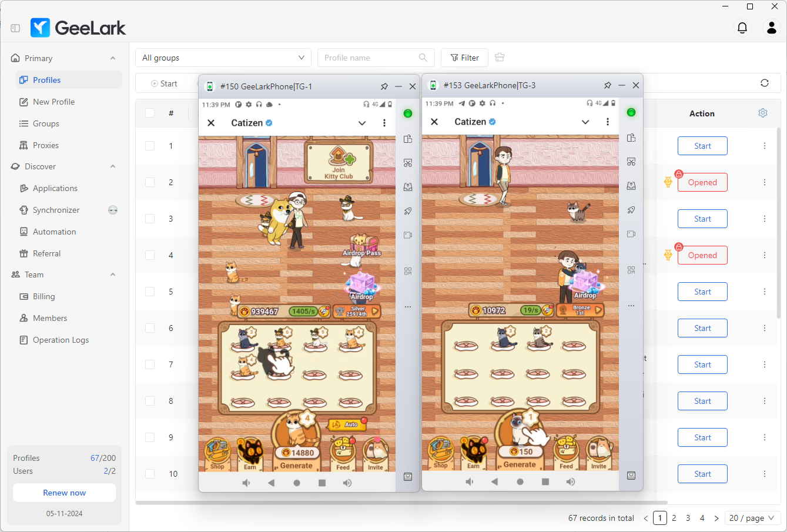Collapse the left sidebar panel icon
This screenshot has height=532, width=787.
click(15, 28)
